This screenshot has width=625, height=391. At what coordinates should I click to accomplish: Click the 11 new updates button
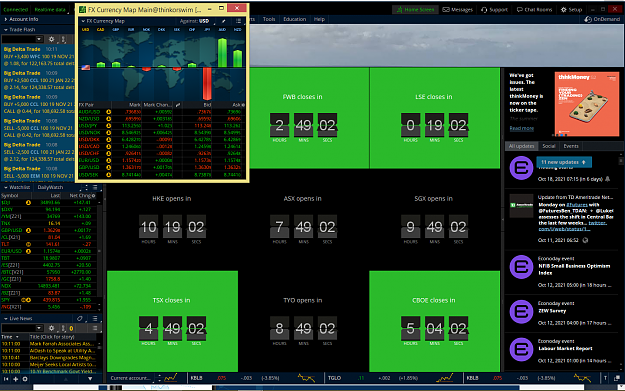tap(564, 162)
